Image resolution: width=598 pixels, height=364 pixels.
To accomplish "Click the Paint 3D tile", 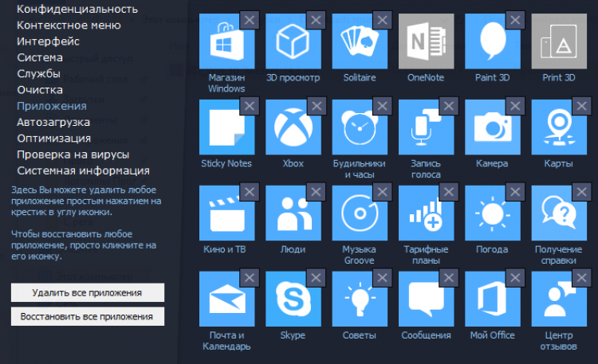I will click(493, 41).
